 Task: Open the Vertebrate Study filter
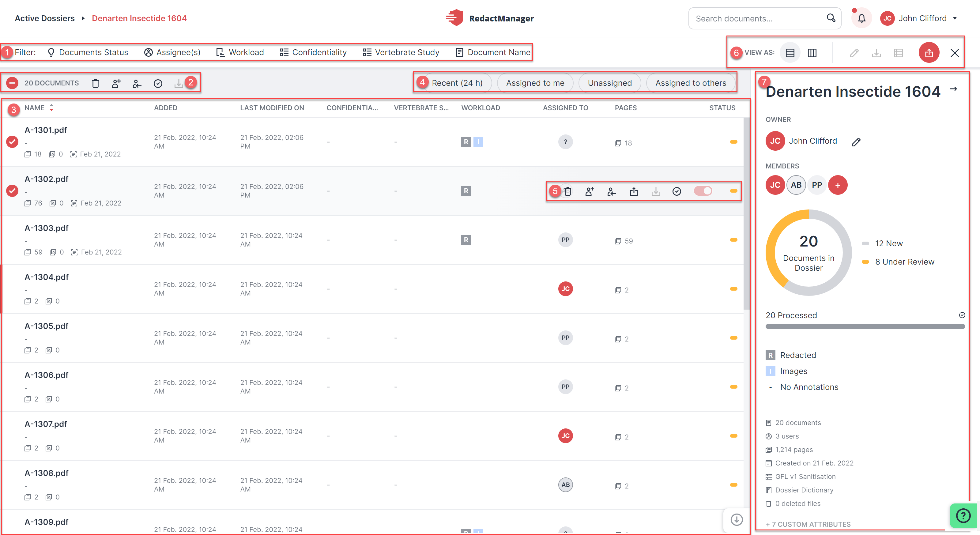[401, 52]
